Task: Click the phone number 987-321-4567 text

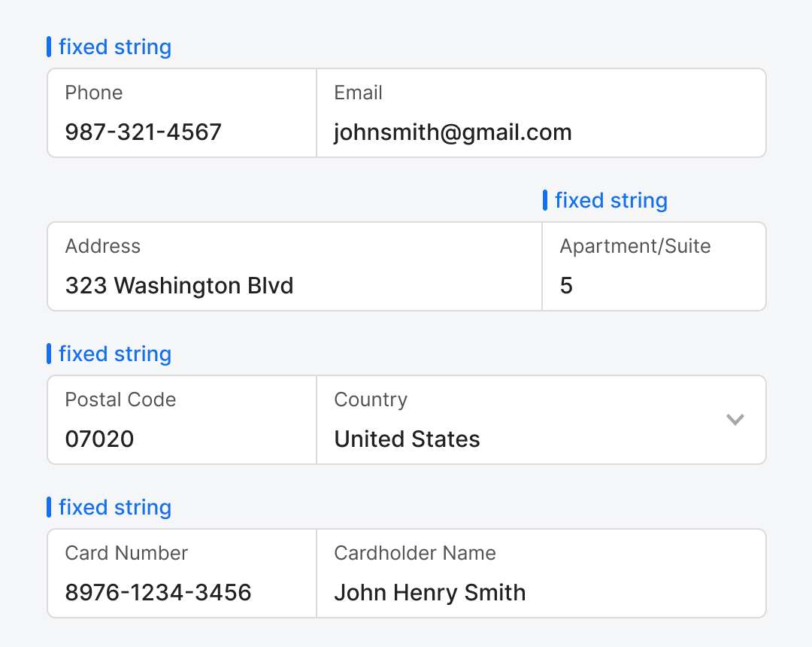Action: [x=143, y=132]
